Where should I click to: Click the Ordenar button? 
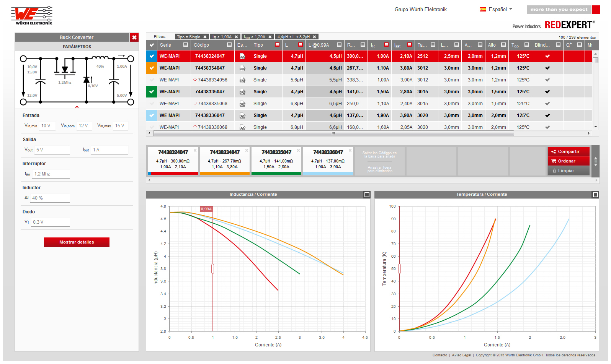pyautogui.click(x=569, y=161)
